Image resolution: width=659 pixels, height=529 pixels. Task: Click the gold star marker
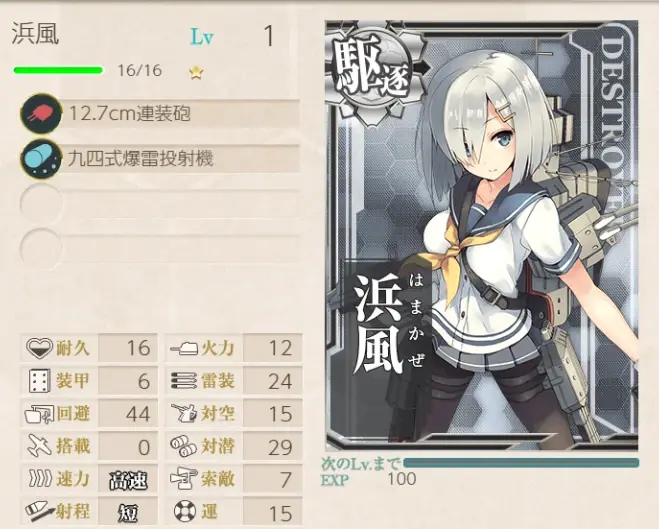(x=196, y=73)
